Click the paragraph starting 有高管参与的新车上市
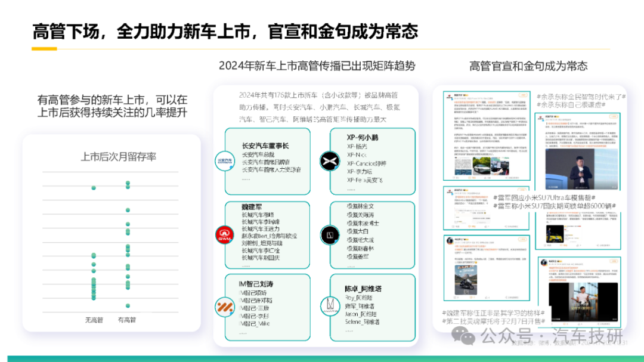The width and height of the screenshot is (644, 362). coord(112,106)
